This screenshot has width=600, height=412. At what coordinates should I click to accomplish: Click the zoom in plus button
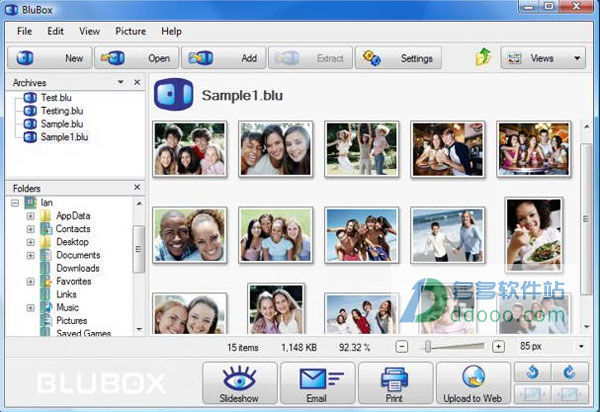pyautogui.click(x=498, y=347)
